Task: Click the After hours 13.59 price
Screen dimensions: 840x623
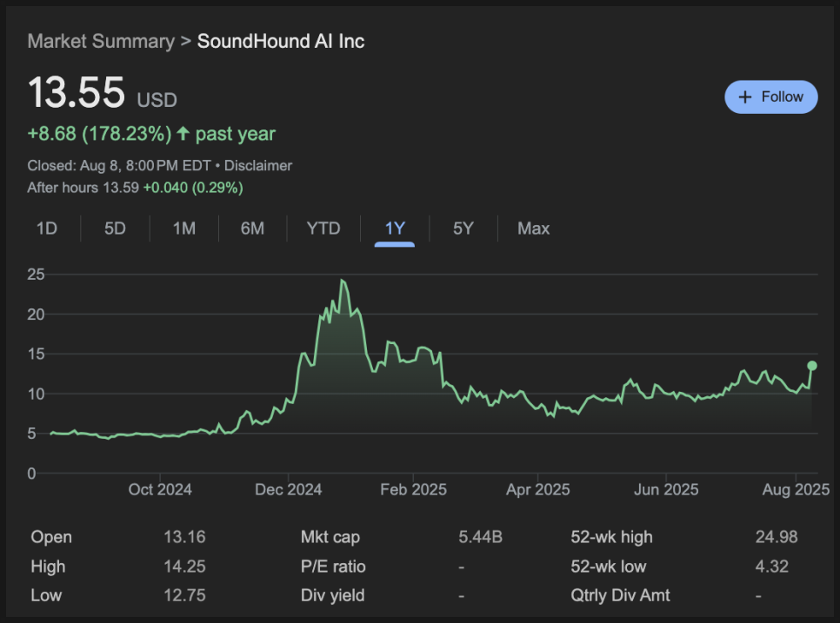Action: click(83, 188)
